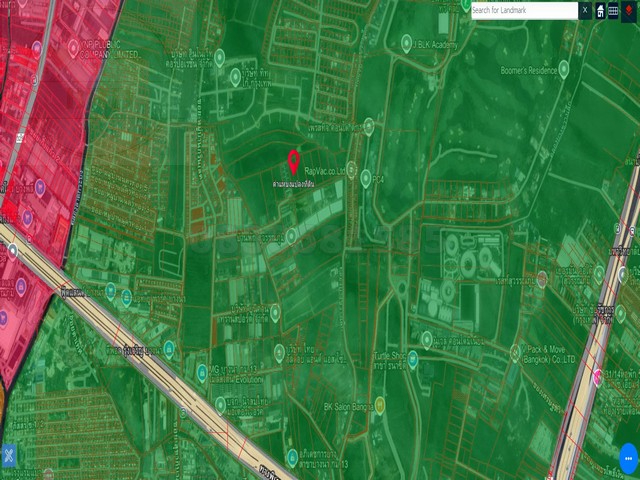Open the measure tools button bottom-left

pyautogui.click(x=10, y=456)
